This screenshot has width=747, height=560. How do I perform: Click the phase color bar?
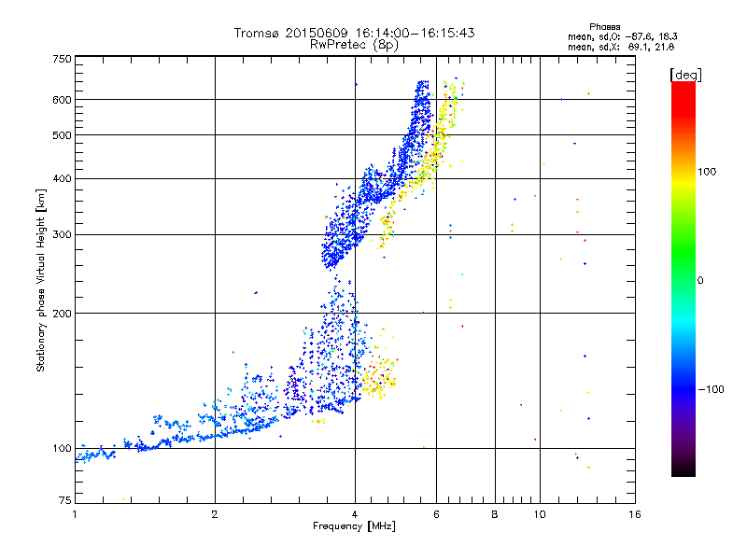click(x=684, y=278)
